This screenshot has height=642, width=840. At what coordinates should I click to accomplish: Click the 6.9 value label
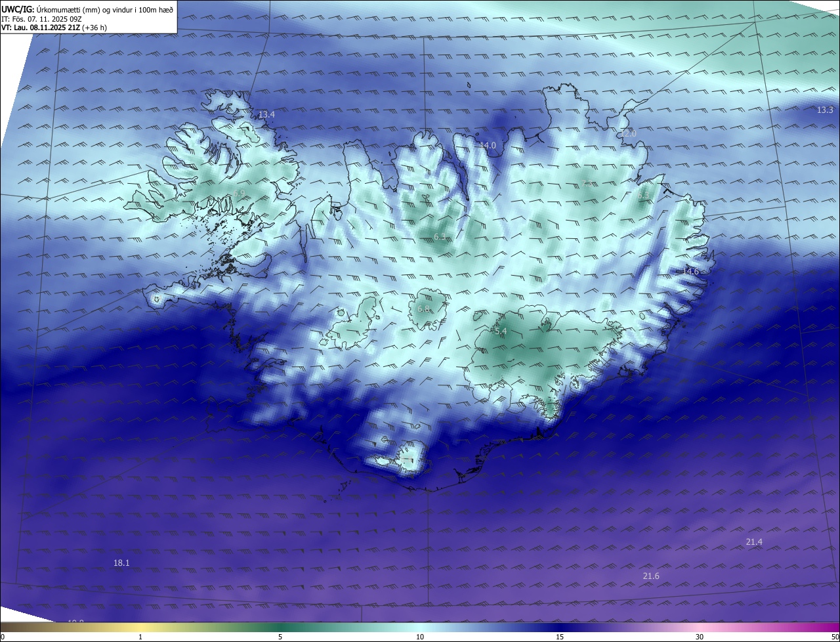pos(239,193)
